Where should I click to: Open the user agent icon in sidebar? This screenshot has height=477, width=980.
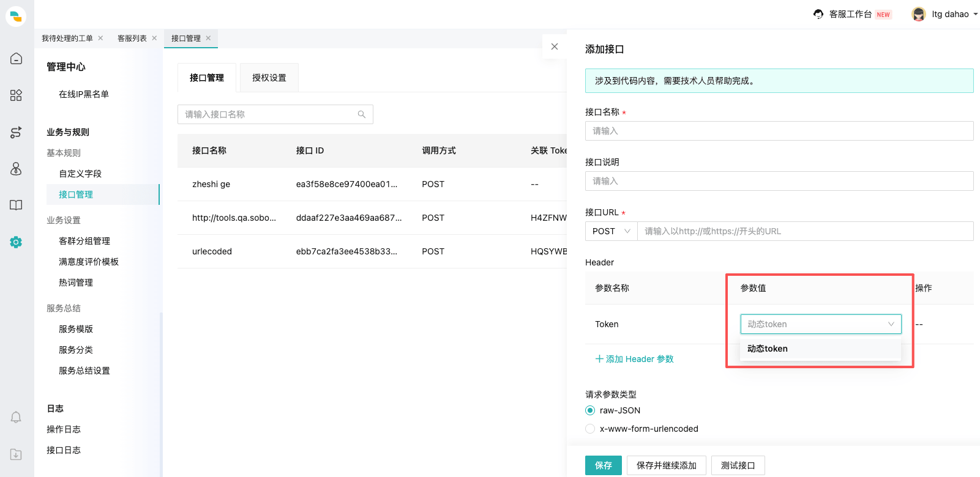[x=17, y=169]
